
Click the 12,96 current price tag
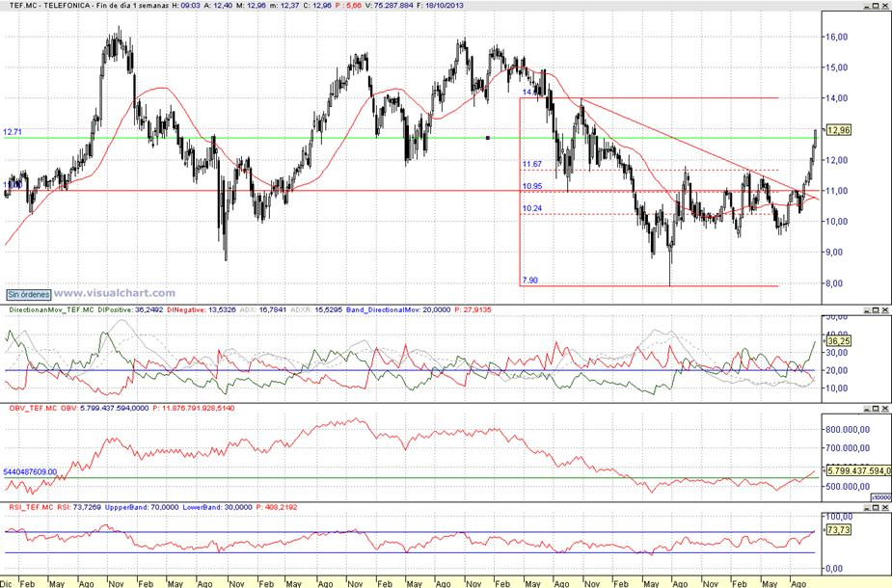(x=839, y=130)
